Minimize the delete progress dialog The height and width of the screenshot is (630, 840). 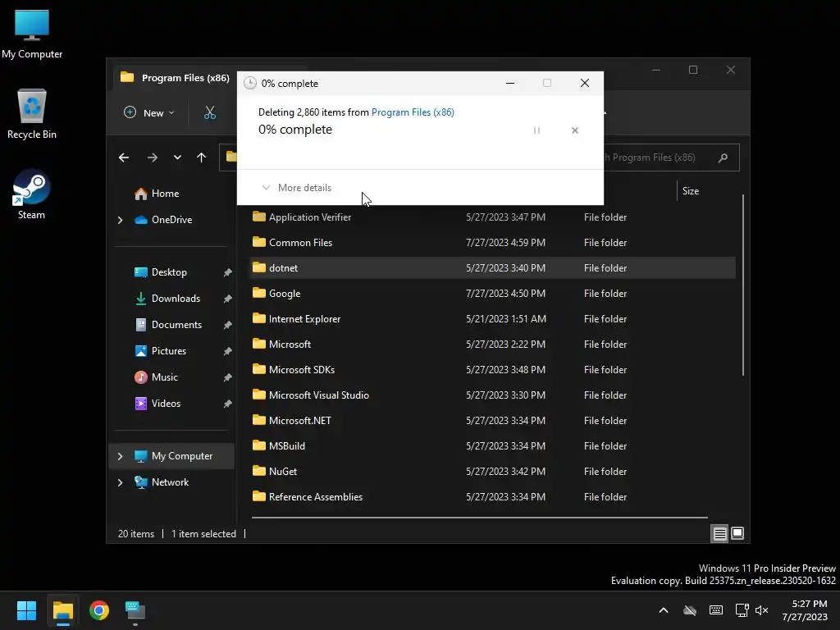pos(510,83)
